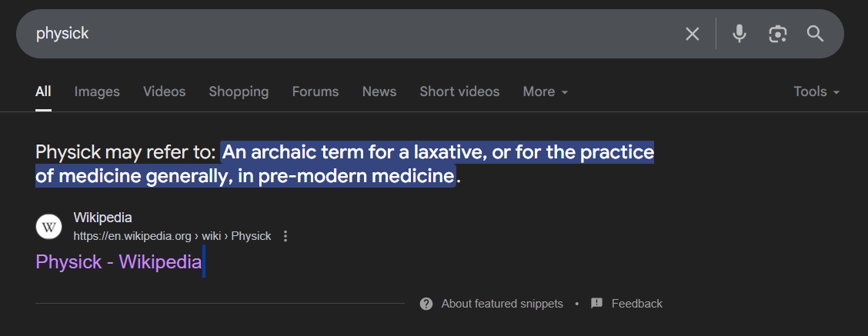The width and height of the screenshot is (868, 336).
Task: Open the Wikipedia favicon icon
Action: [48, 227]
